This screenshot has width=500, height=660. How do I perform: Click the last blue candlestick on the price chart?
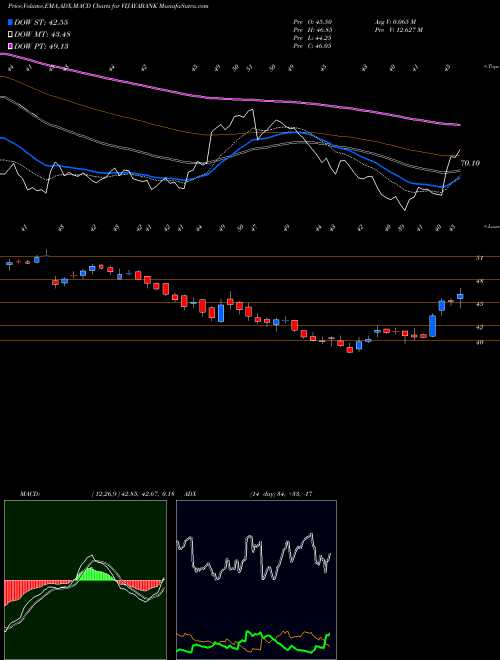click(460, 296)
